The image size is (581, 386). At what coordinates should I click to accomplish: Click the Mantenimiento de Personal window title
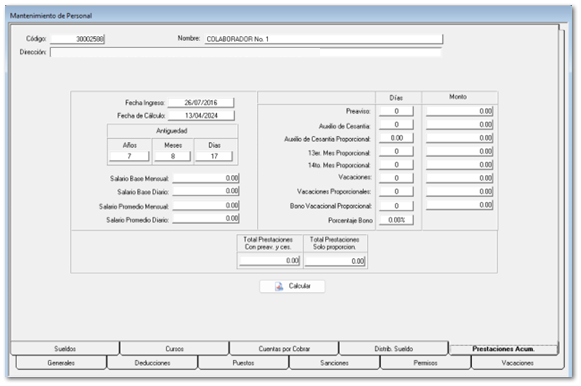tap(51, 16)
